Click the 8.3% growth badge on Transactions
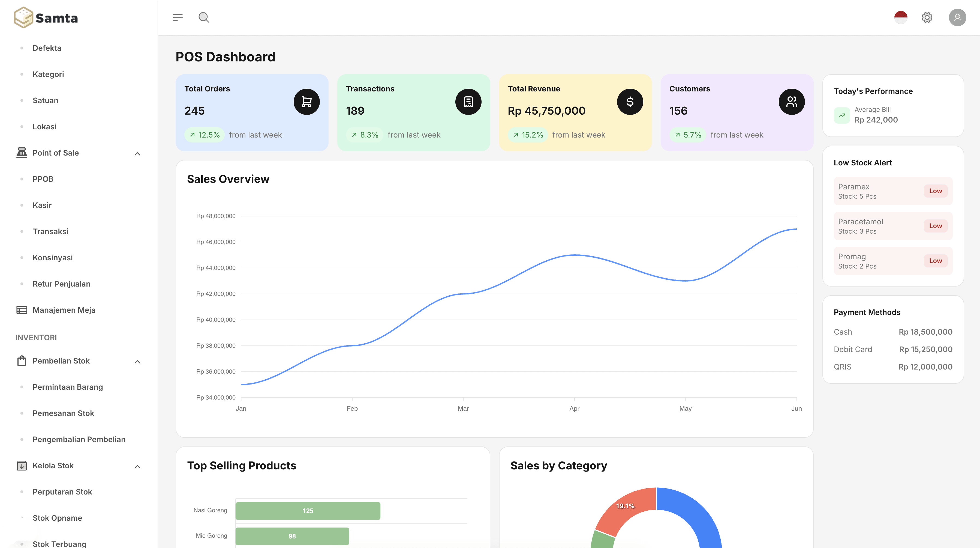The height and width of the screenshot is (548, 980). [x=365, y=135]
